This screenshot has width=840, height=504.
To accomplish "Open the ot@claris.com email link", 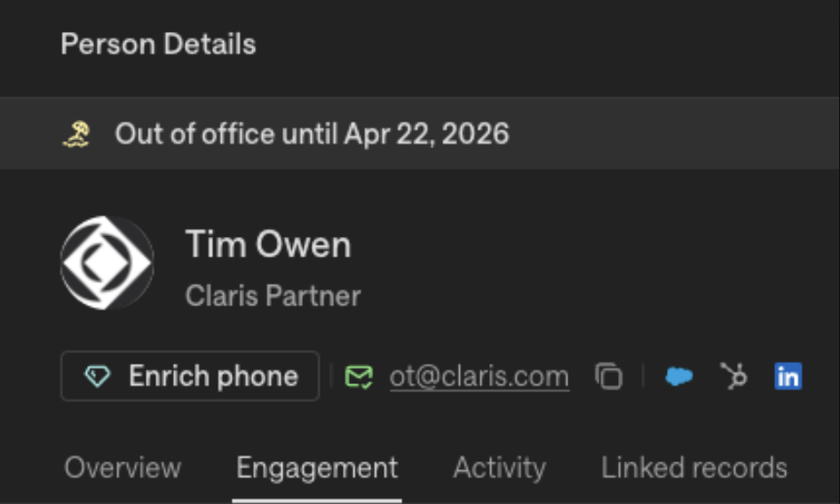I will (479, 376).
